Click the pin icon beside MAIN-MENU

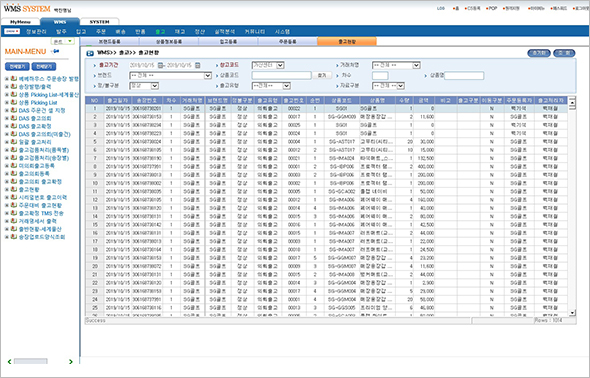(x=56, y=51)
